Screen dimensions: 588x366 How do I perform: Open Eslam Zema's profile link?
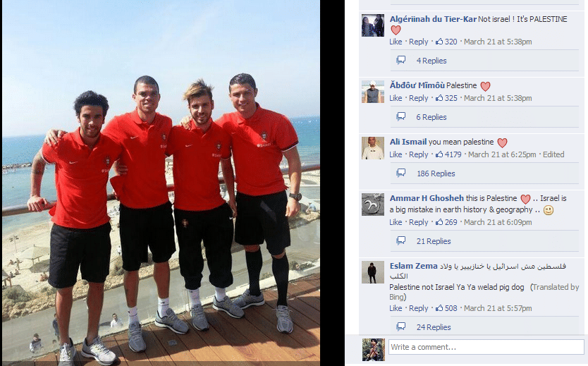click(x=414, y=266)
